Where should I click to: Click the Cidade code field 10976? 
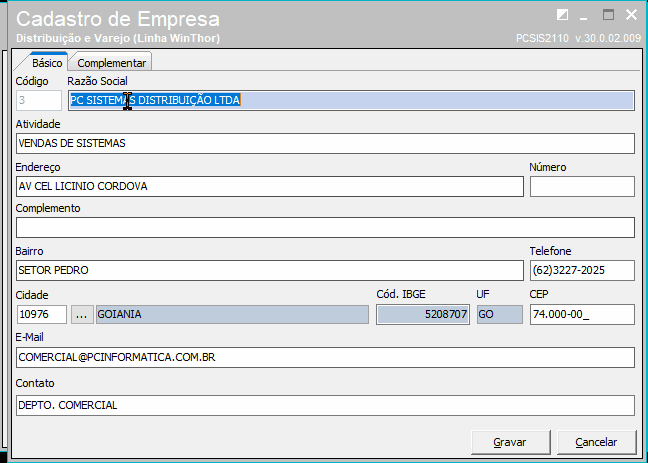click(x=42, y=315)
